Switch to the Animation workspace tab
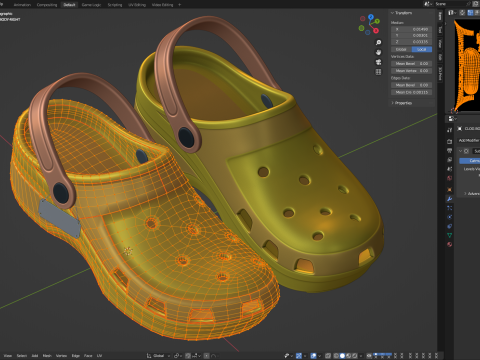The height and width of the screenshot is (360, 480). 22,5
